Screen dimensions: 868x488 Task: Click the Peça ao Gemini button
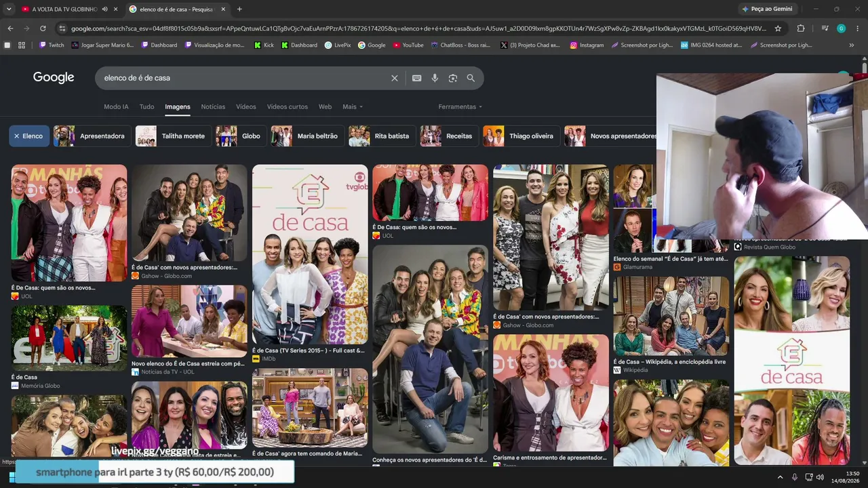(766, 9)
